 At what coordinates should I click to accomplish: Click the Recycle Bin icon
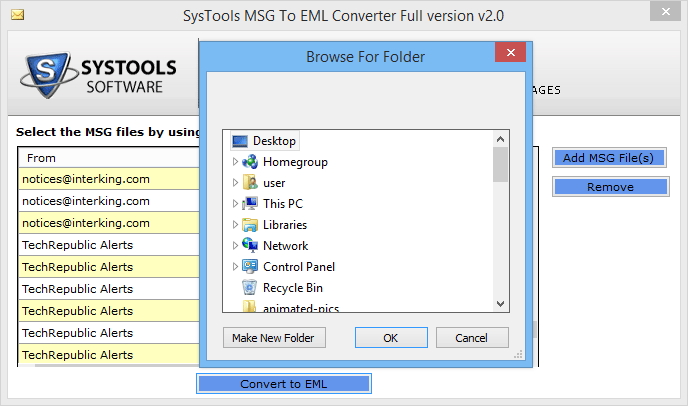coord(250,287)
